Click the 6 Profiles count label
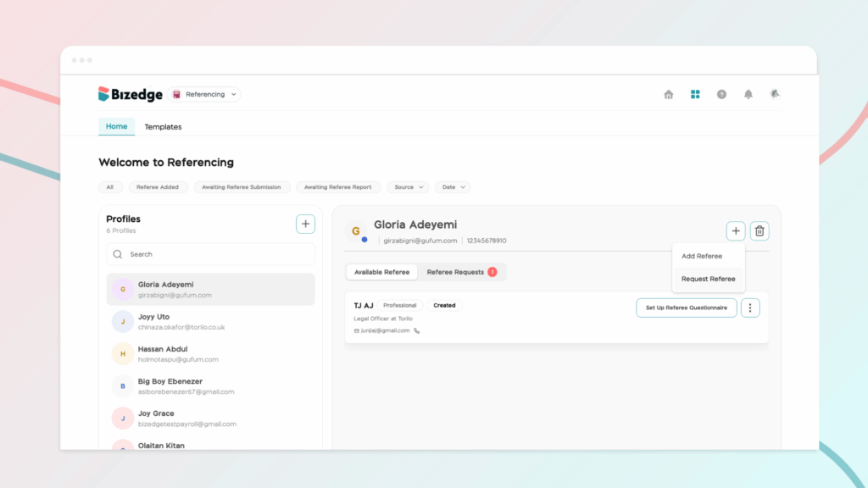868x488 pixels. coord(121,230)
